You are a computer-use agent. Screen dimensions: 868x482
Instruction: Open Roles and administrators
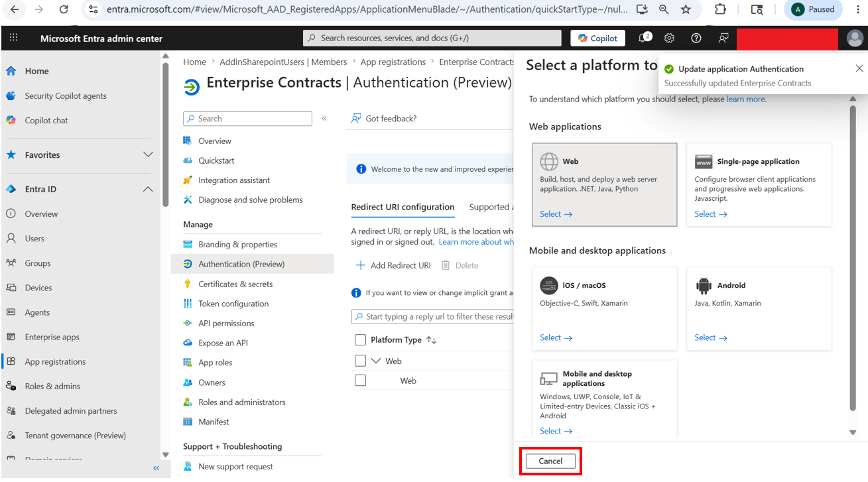242,402
